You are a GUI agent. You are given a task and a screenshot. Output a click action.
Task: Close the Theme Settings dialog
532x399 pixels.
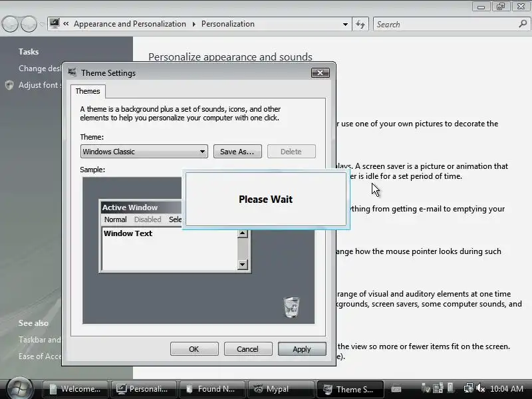[321, 72]
